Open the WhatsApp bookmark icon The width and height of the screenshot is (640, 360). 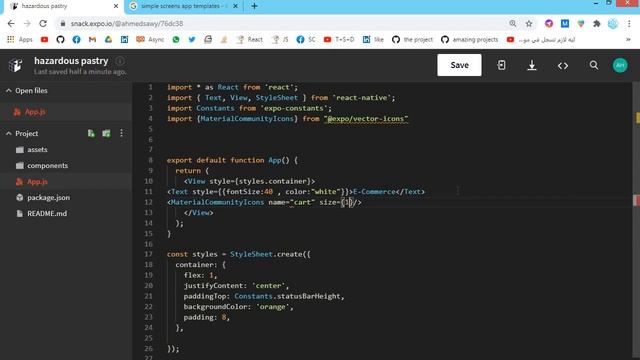coord(176,40)
